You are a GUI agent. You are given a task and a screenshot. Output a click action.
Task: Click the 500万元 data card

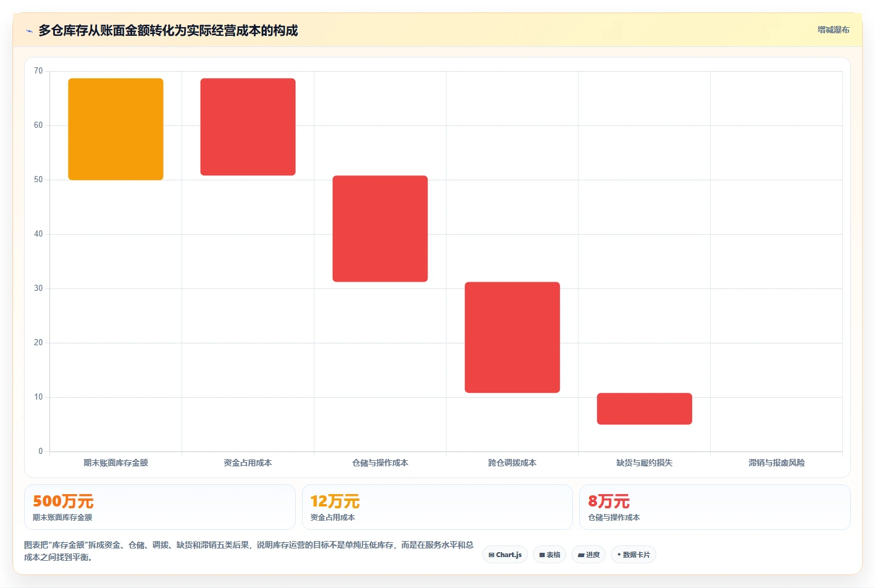click(x=160, y=507)
